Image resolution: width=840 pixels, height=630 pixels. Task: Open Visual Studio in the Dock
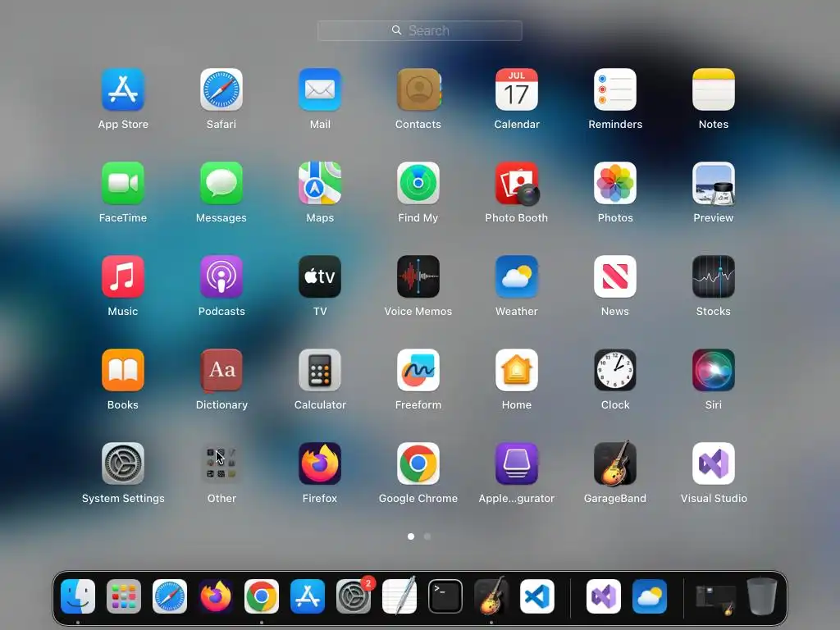pyautogui.click(x=604, y=596)
